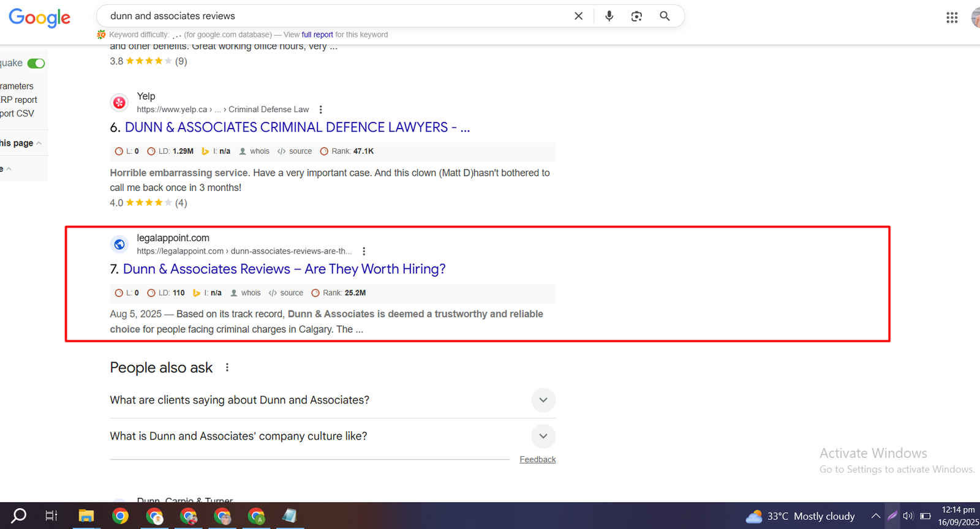Toggle the SEOquake switch off
Image resolution: width=980 pixels, height=529 pixels.
coord(36,63)
